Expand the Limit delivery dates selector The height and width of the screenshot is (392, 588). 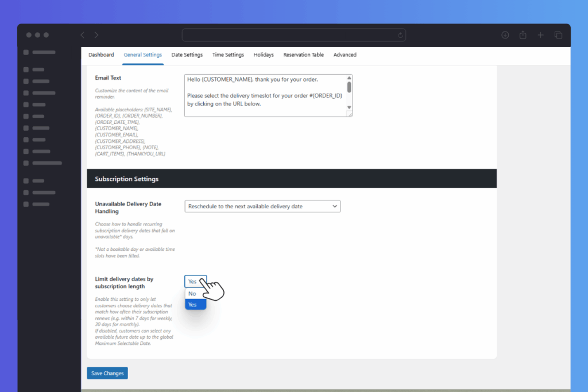click(x=195, y=281)
